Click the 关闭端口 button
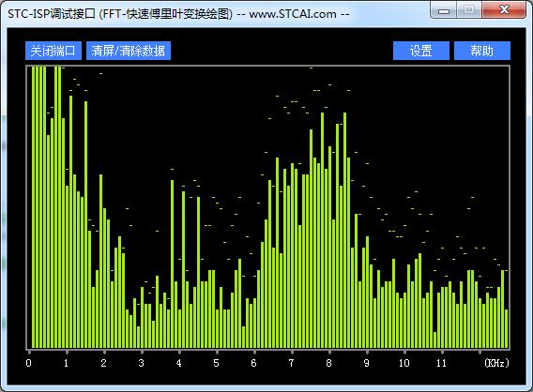 [53, 51]
